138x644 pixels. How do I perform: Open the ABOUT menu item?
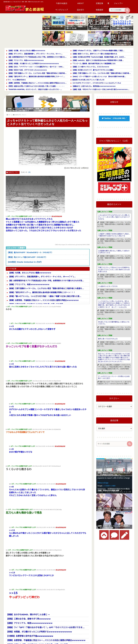point(81,4)
